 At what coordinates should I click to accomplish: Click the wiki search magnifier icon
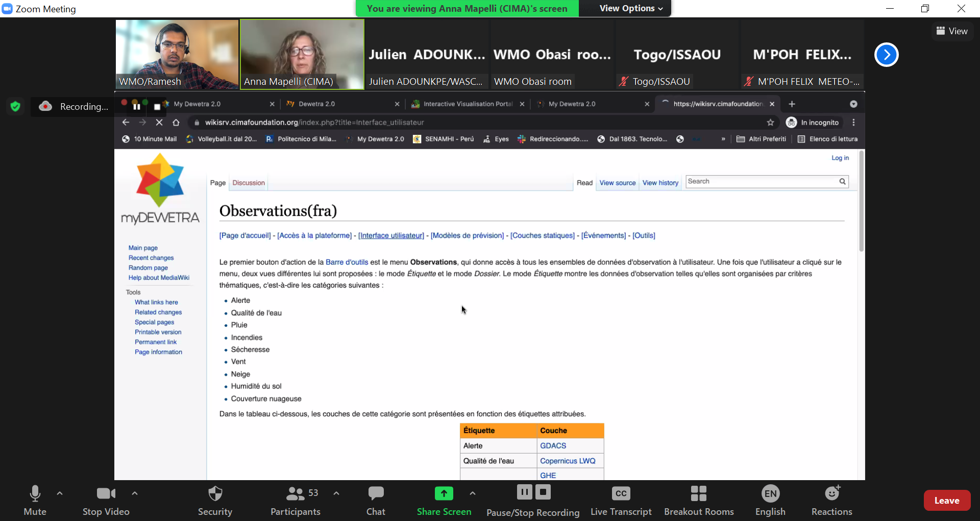click(x=842, y=181)
